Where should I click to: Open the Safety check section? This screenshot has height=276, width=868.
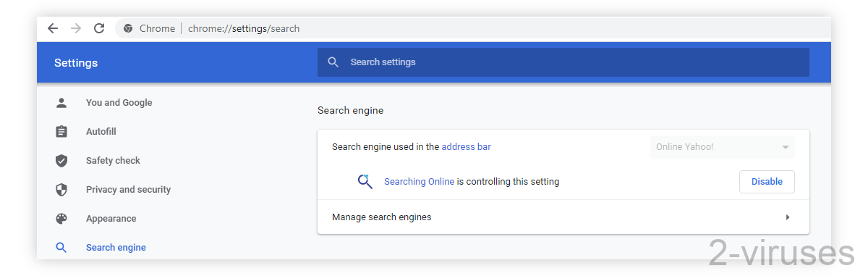(x=113, y=161)
